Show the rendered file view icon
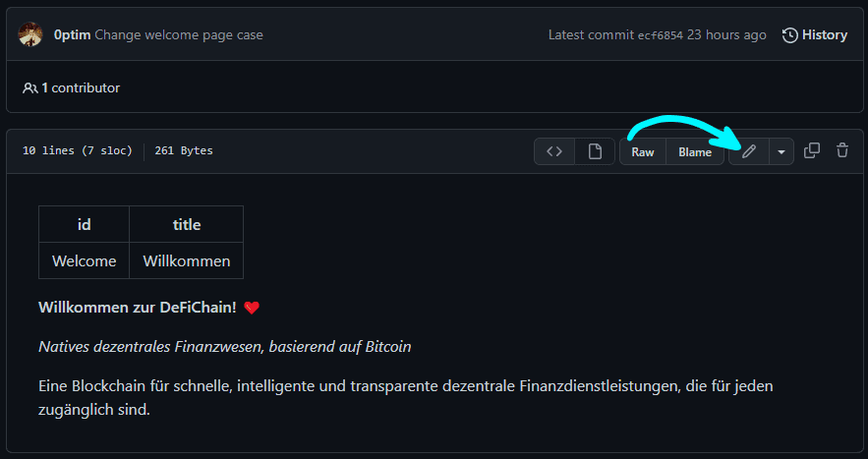The height and width of the screenshot is (459, 868). pos(595,151)
